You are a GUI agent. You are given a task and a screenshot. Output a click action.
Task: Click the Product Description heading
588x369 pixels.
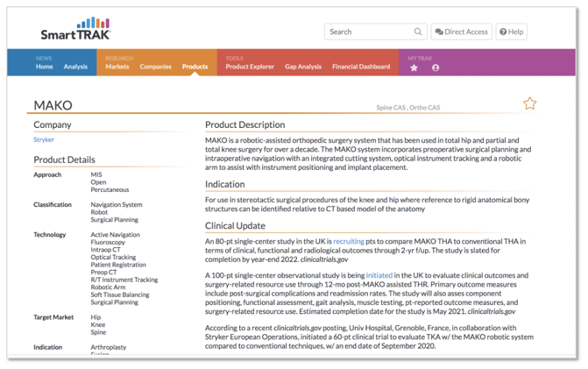coord(244,124)
